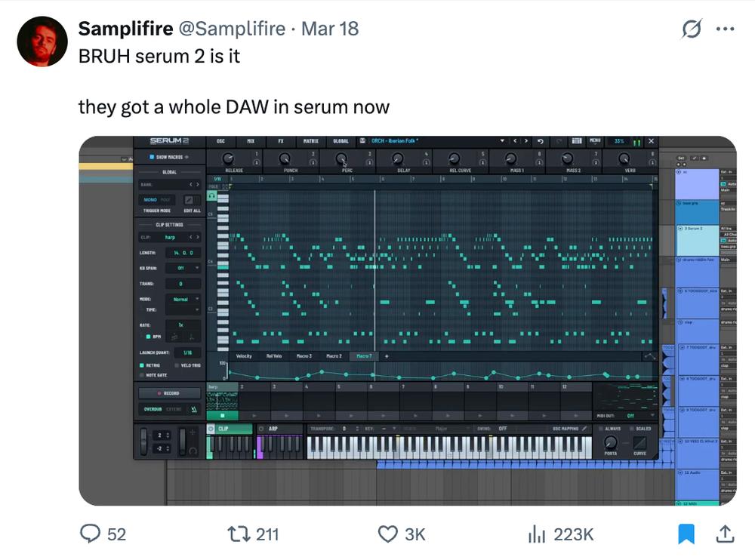Open the Mode Normal dropdown
755x560 pixels.
183,300
